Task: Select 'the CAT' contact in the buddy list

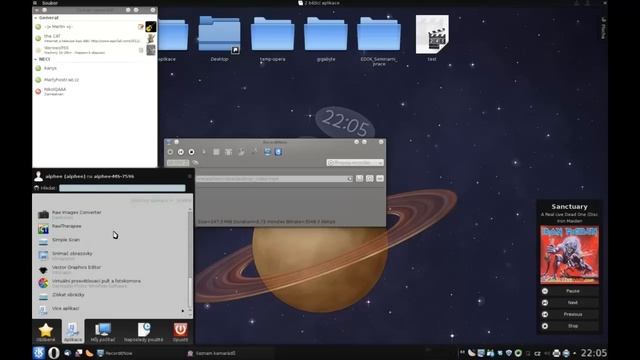Action: [95, 38]
